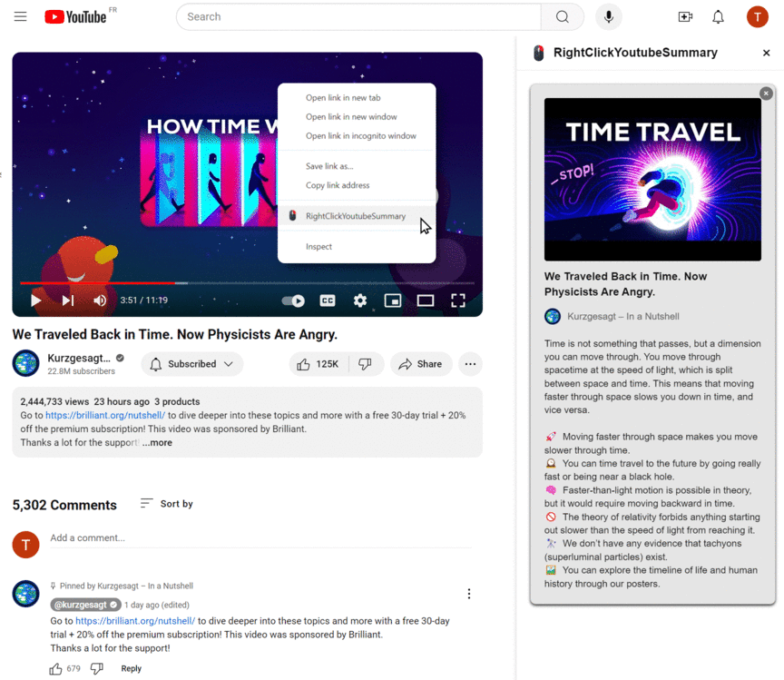
Task: Dislike the pinned comment
Action: point(96,668)
